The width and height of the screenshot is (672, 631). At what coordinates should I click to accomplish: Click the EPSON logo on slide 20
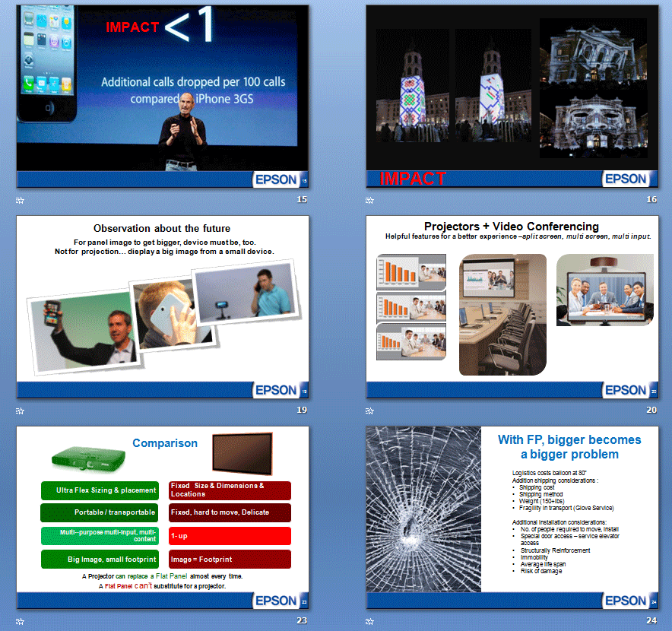(626, 390)
